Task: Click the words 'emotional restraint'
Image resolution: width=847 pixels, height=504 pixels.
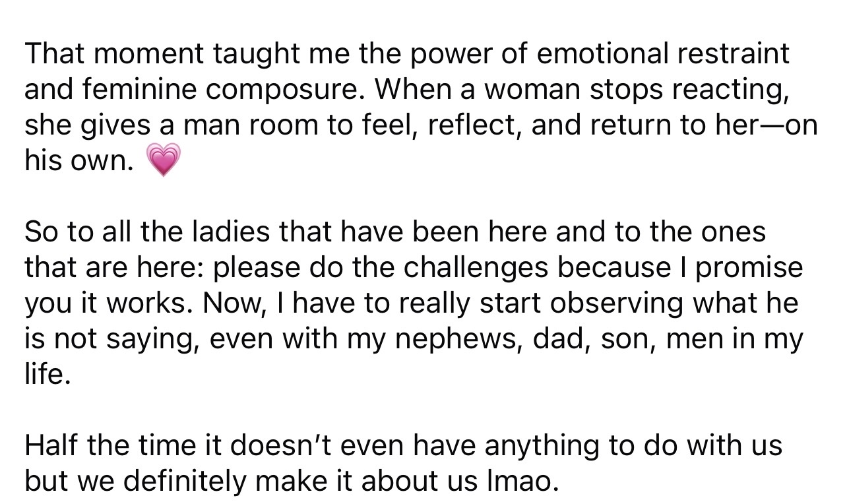Action: click(x=663, y=54)
